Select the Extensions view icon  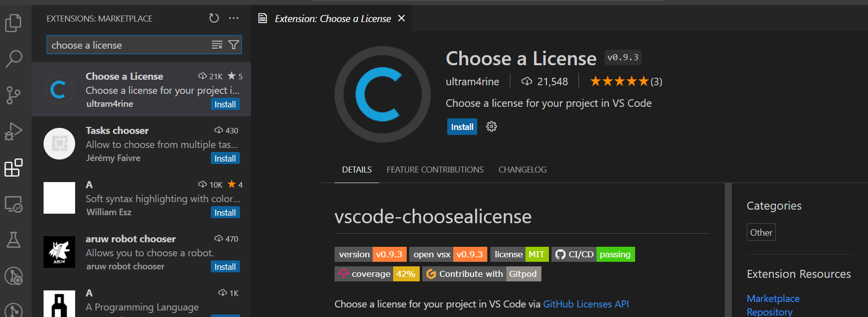point(14,168)
